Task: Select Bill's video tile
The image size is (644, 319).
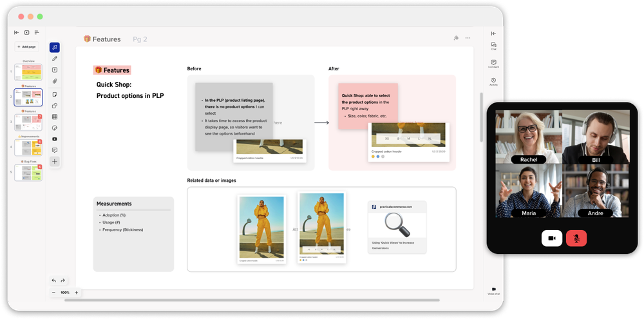Action: [595, 137]
